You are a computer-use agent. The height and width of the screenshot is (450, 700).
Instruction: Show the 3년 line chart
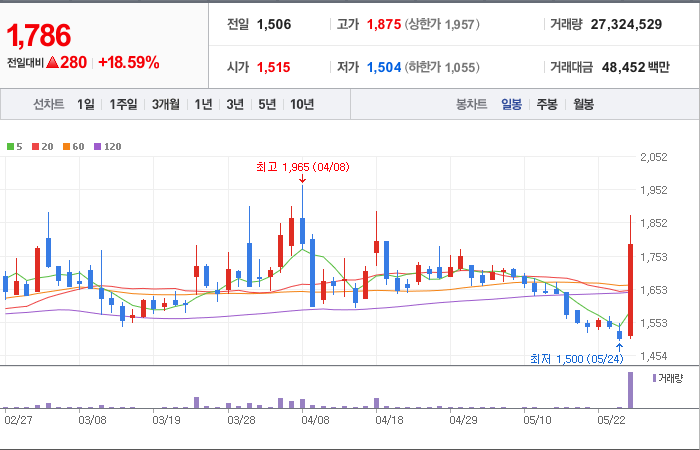pos(235,104)
